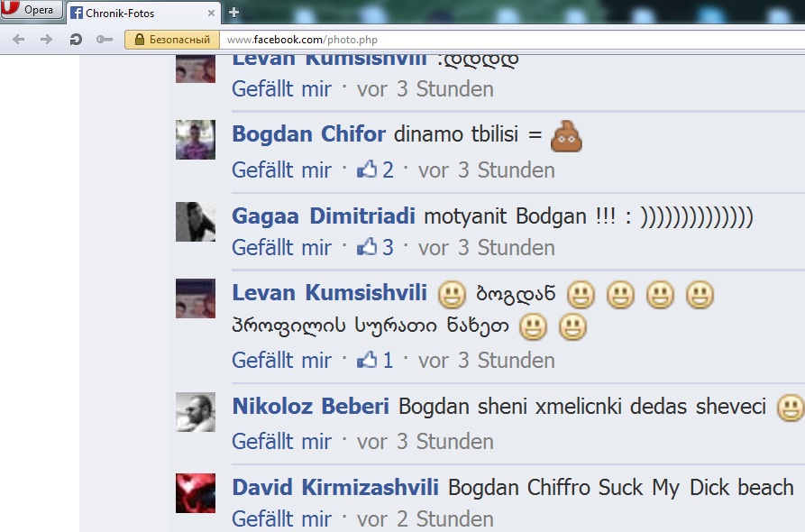
Task: Click the thumbs-up count on Gagaa Dimitriadi's comment
Action: 375,247
